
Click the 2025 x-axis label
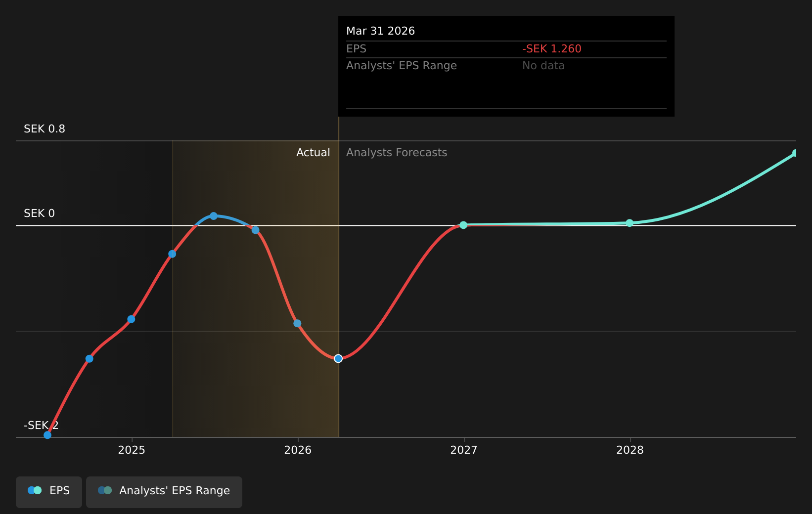[132, 450]
